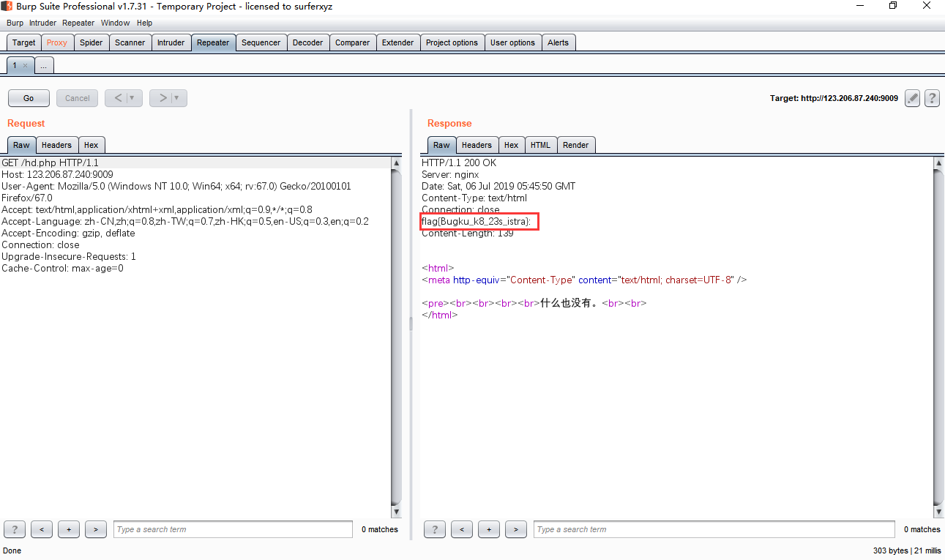Select the Request Hex view tab
This screenshot has height=560, width=945.
click(x=91, y=145)
